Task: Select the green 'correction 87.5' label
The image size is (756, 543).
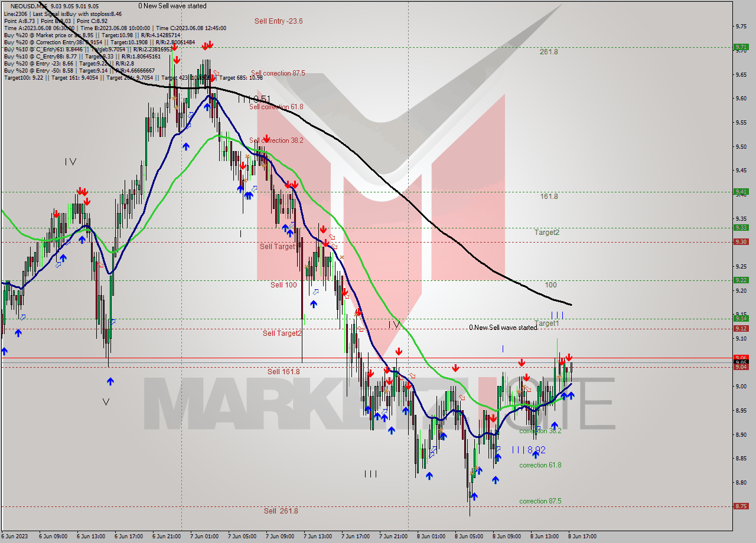Action: click(540, 501)
